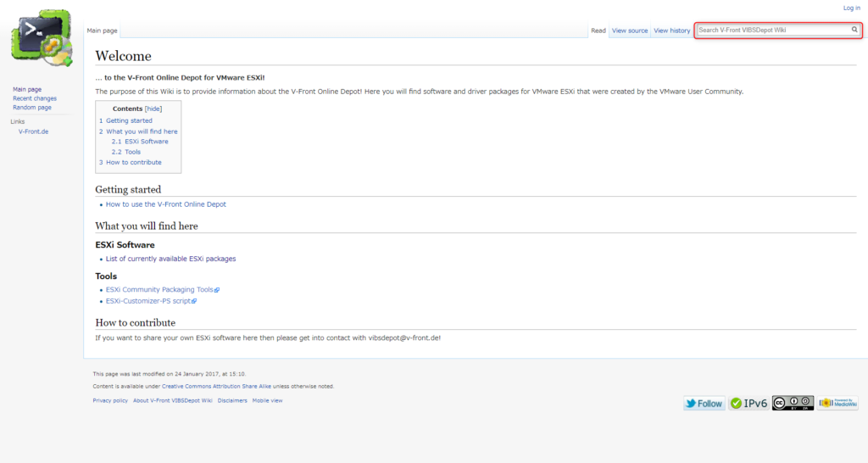Screen dimensions: 868x463
Task: Open Creative Commons Attribution Share Alike link
Action: click(x=216, y=387)
